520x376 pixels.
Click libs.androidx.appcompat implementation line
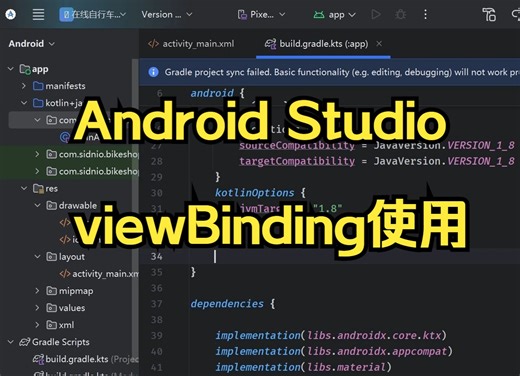point(334,351)
